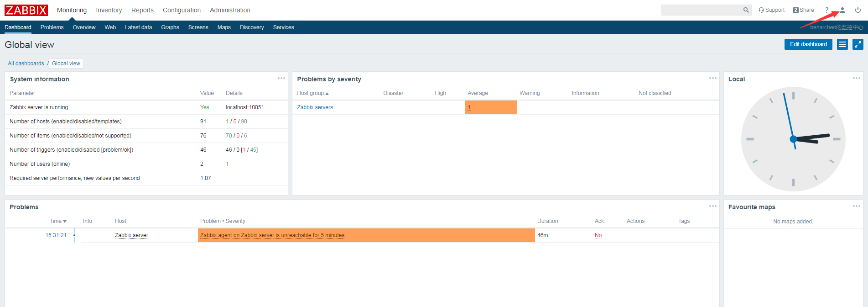Image resolution: width=868 pixels, height=307 pixels.
Task: Open Problems widget options menu
Action: pyautogui.click(x=713, y=206)
